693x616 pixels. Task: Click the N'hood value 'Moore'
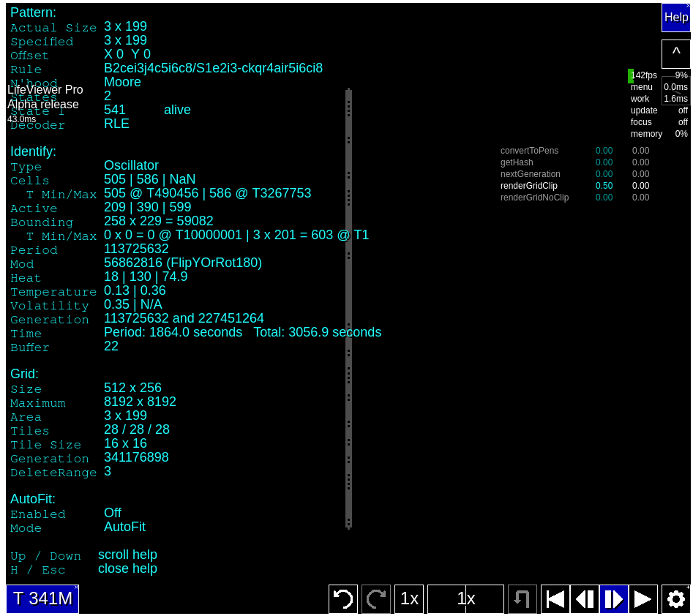click(122, 82)
